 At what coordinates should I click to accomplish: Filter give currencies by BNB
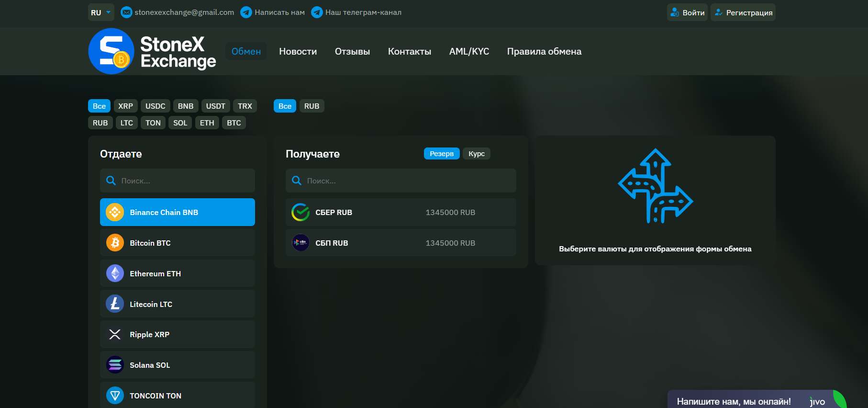tap(186, 106)
